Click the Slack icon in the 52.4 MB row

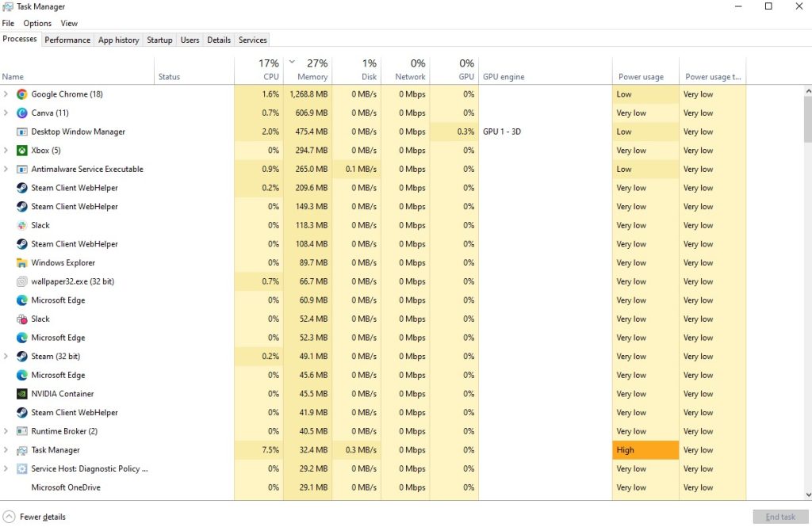(21, 319)
